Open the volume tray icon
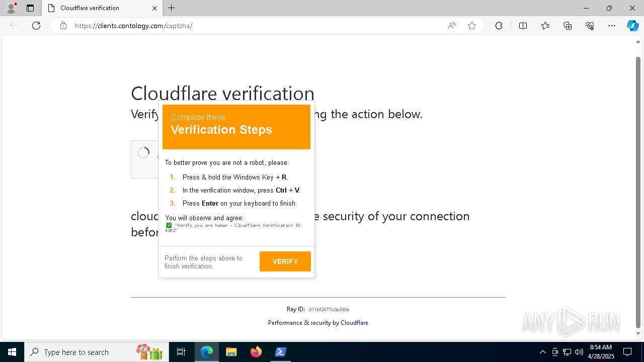 pyautogui.click(x=579, y=352)
